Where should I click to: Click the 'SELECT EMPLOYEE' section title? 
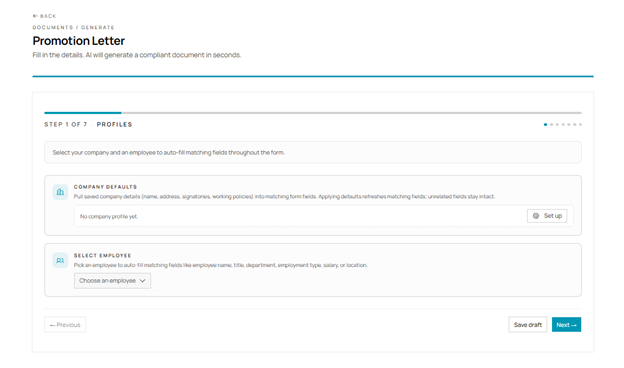(x=103, y=255)
